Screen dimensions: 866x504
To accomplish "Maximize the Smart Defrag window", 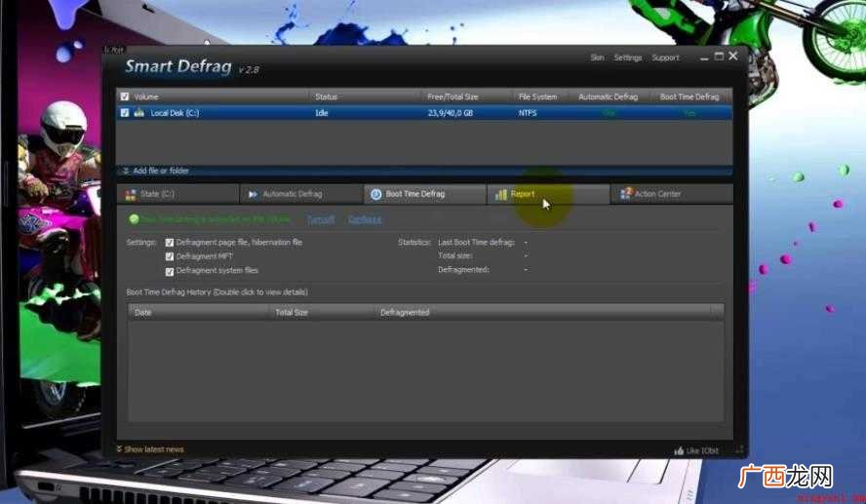I will 719,57.
